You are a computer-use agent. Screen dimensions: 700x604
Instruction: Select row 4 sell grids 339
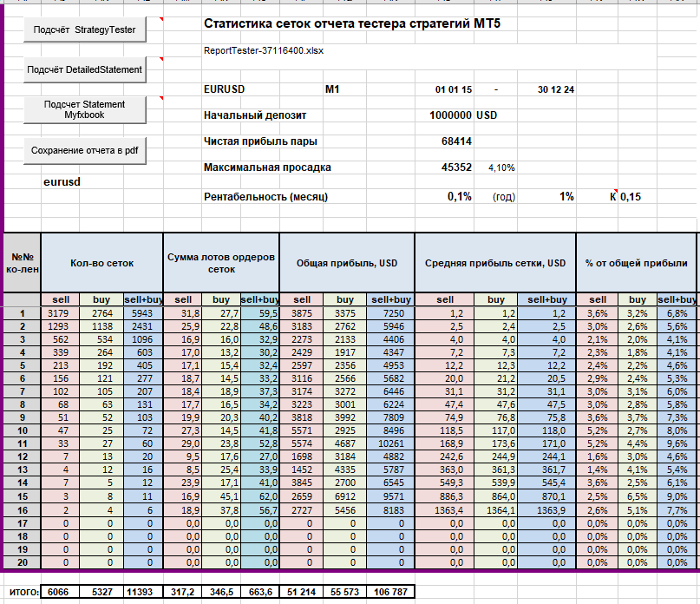pos(61,352)
